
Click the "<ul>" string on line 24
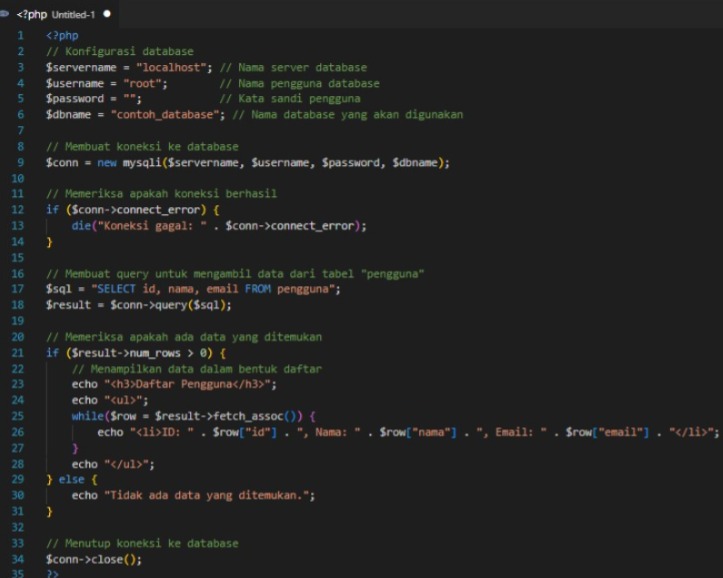click(123, 400)
